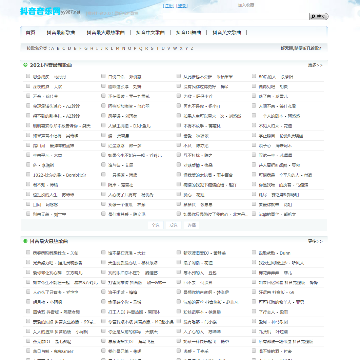
Task: Click the green arrow icon beside the 2021 heading
Action: tap(25, 65)
